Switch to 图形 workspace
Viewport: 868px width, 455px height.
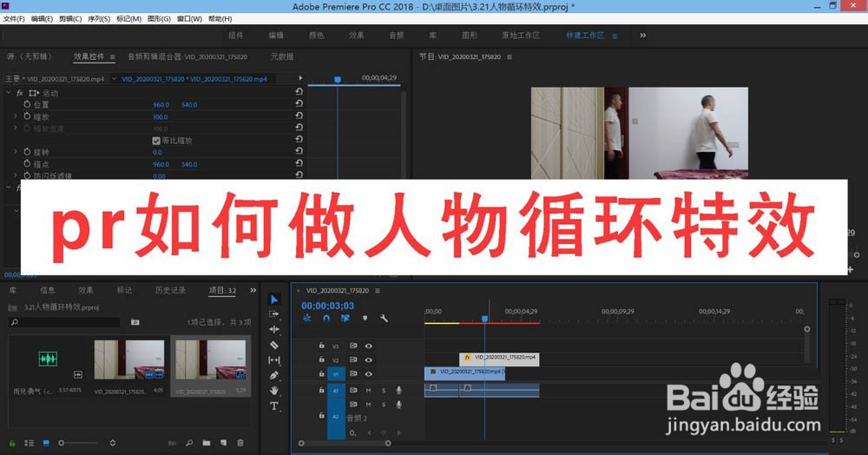[x=470, y=36]
